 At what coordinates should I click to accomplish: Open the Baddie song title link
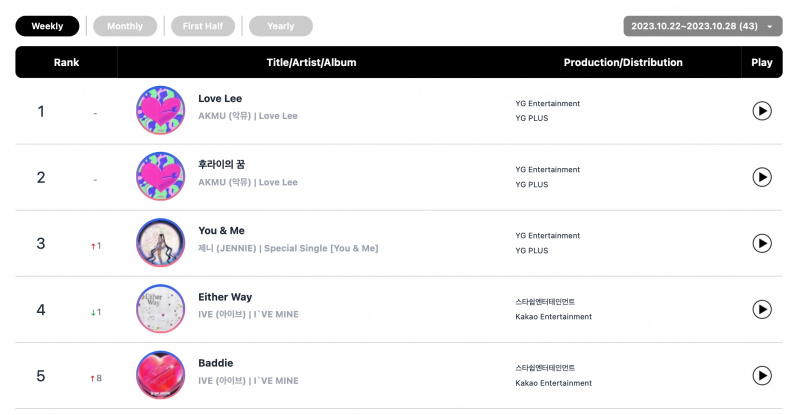point(216,363)
